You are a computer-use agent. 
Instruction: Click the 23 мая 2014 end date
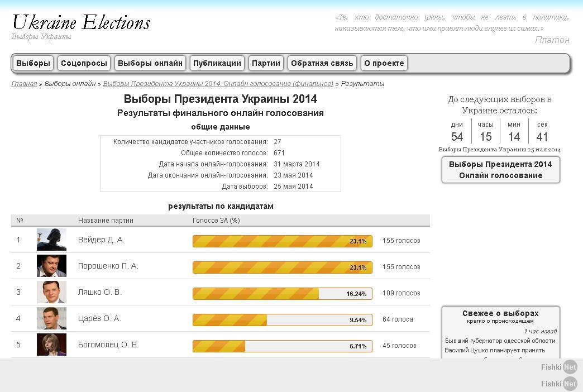point(293,175)
